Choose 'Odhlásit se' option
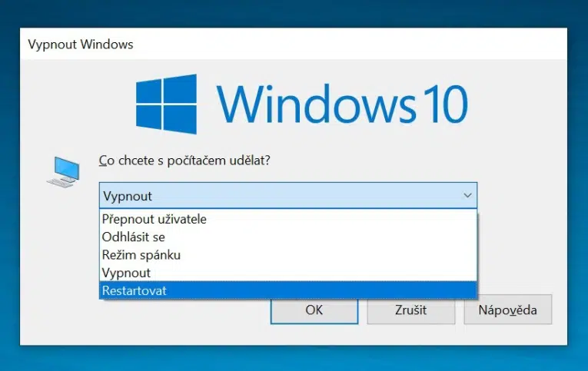 coord(288,237)
